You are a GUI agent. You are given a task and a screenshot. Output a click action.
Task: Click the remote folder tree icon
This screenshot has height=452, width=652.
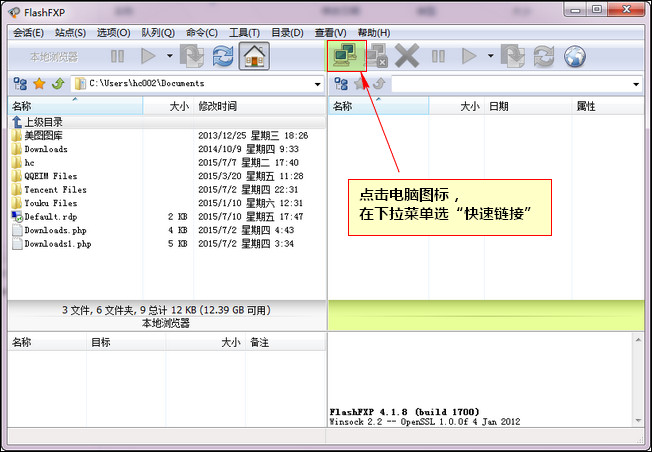coord(341,84)
